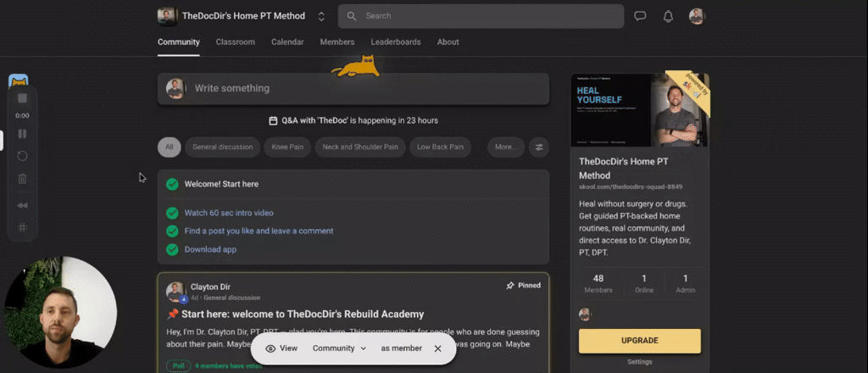This screenshot has width=868, height=373.
Task: Toggle the Find a post you like checkmark
Action: coord(172,231)
